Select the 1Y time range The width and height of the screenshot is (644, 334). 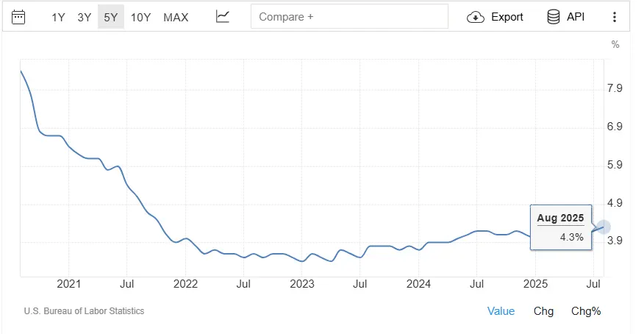(59, 17)
